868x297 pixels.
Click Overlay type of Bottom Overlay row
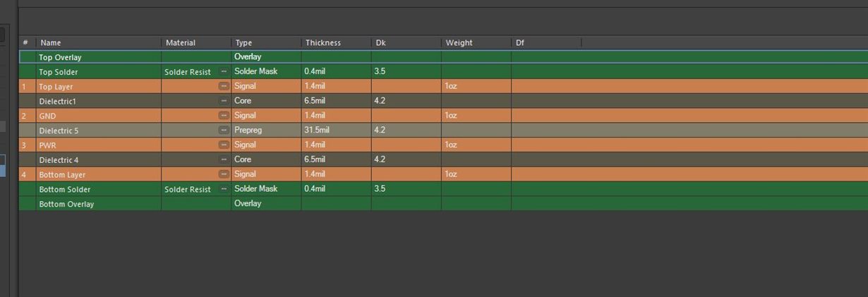tap(248, 203)
